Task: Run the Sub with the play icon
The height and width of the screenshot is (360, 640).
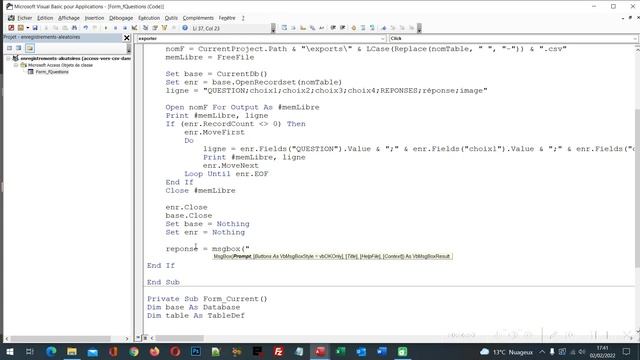Action: coord(106,28)
